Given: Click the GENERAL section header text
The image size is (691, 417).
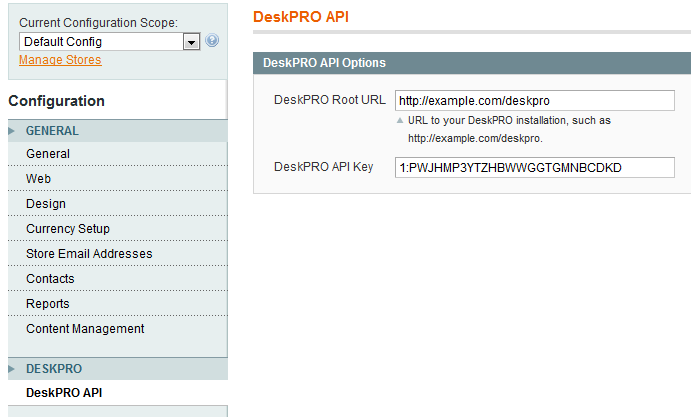Looking at the screenshot, I should [52, 131].
